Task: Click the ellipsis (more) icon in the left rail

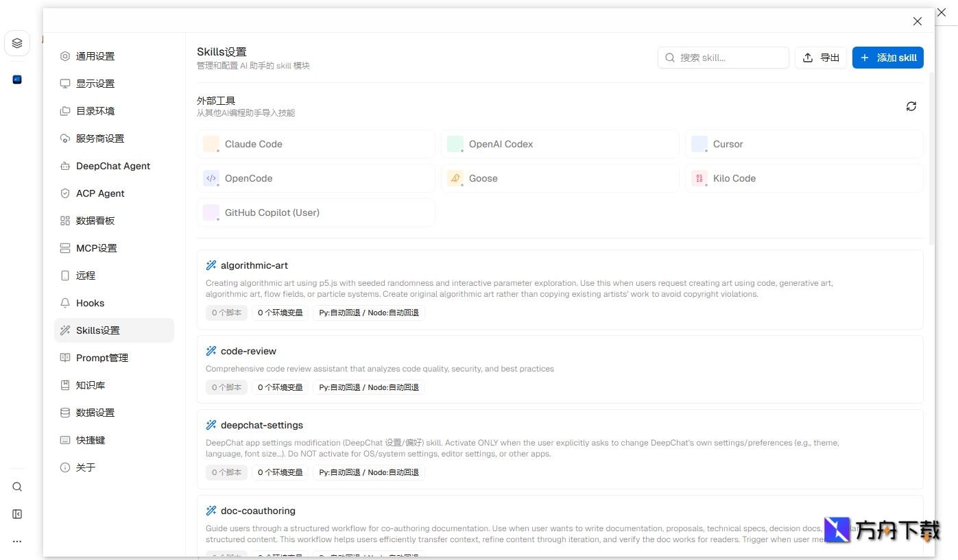Action: click(x=16, y=541)
